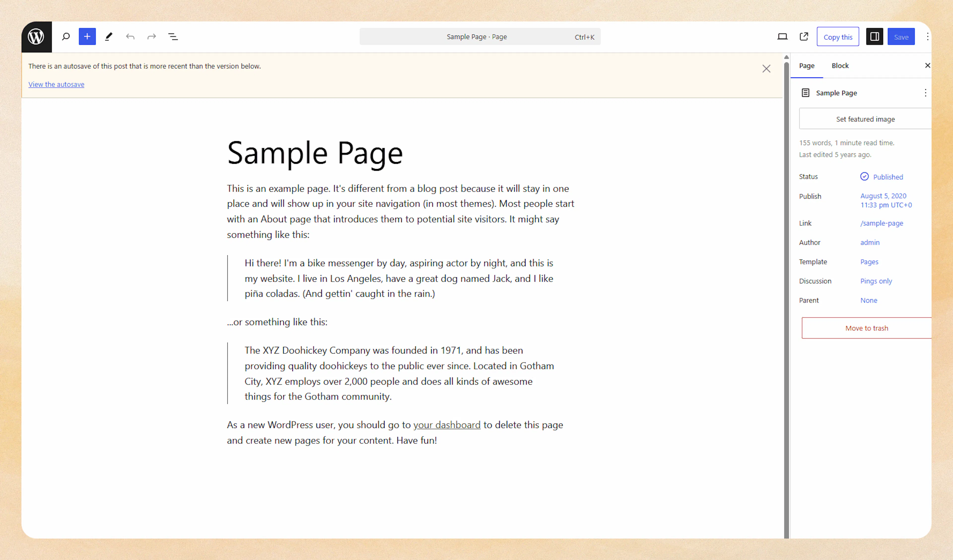Open the Discussion setting Pings only
This screenshot has height=560, width=953.
[876, 281]
